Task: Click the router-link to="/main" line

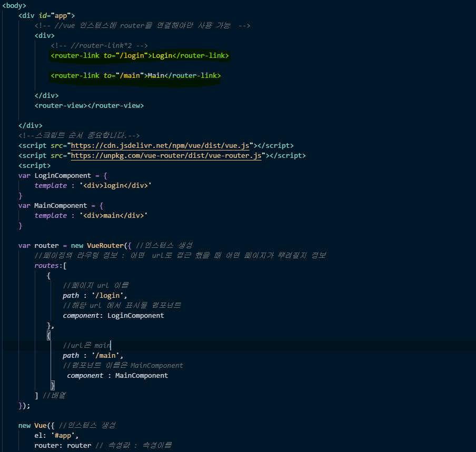Action: (135, 76)
